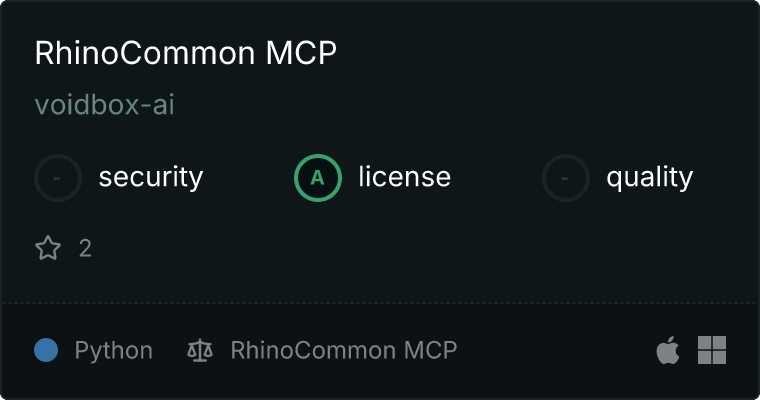Click the license label next to A badge
The height and width of the screenshot is (400, 760).
[x=405, y=176]
